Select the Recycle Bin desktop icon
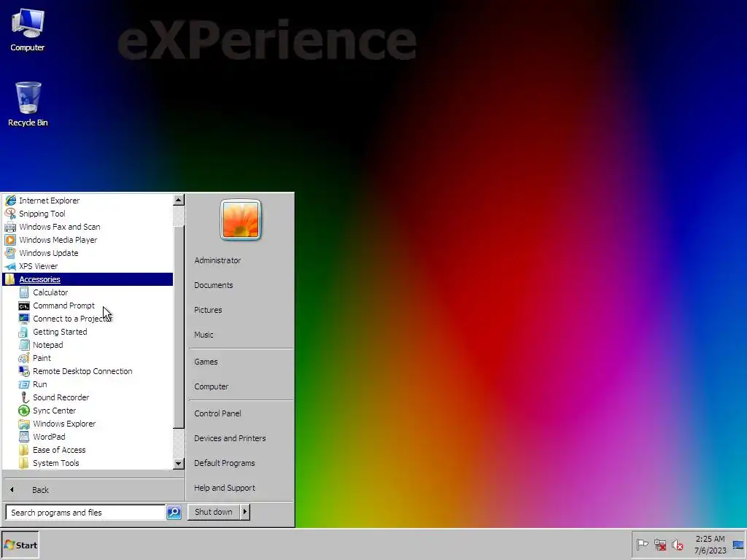Screen dimensions: 747x560 tap(28, 104)
